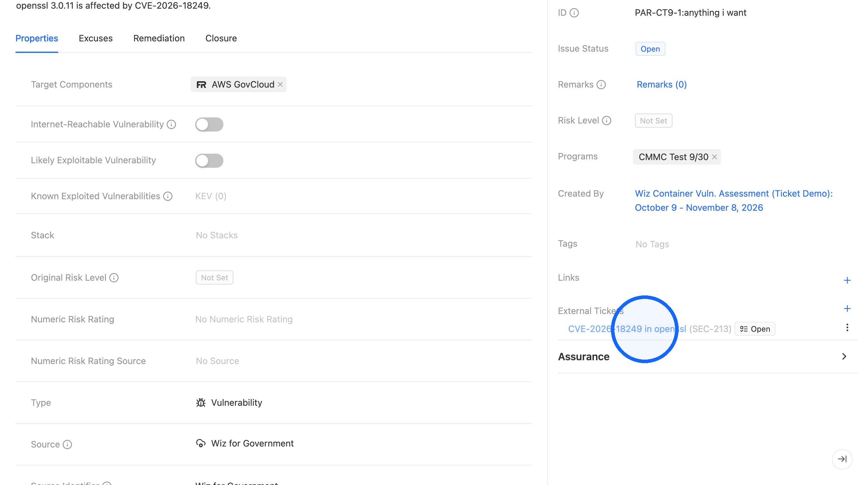Click the Wiz for Government source icon
This screenshot has width=868, height=485.
201,443
